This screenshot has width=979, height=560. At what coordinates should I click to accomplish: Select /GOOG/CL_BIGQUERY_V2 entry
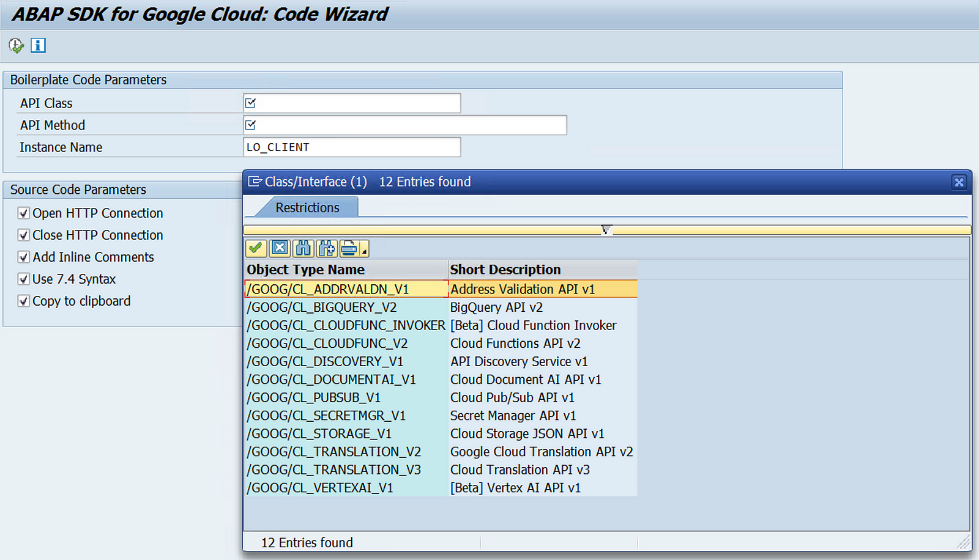click(x=346, y=308)
